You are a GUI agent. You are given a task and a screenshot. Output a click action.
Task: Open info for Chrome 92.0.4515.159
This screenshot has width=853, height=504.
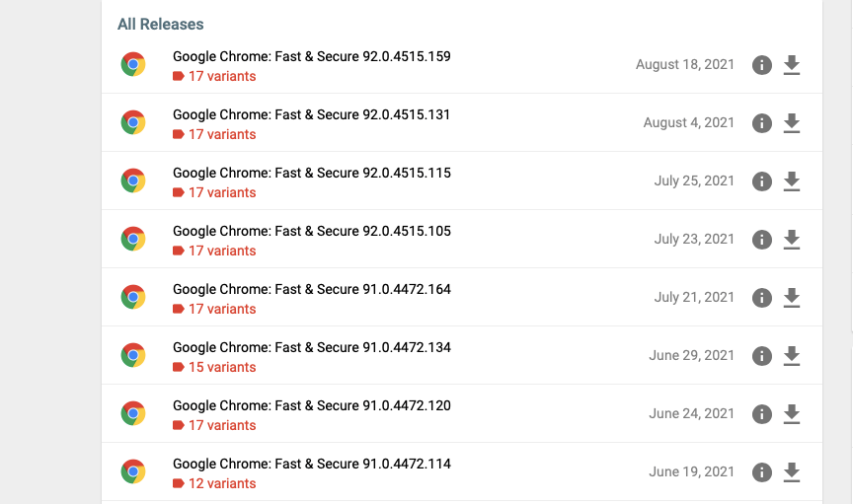761,65
